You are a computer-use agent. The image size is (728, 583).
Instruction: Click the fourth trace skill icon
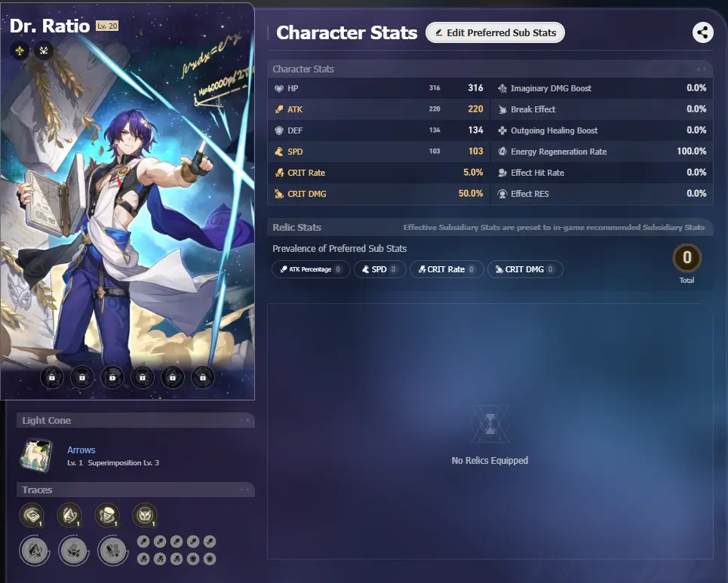145,515
